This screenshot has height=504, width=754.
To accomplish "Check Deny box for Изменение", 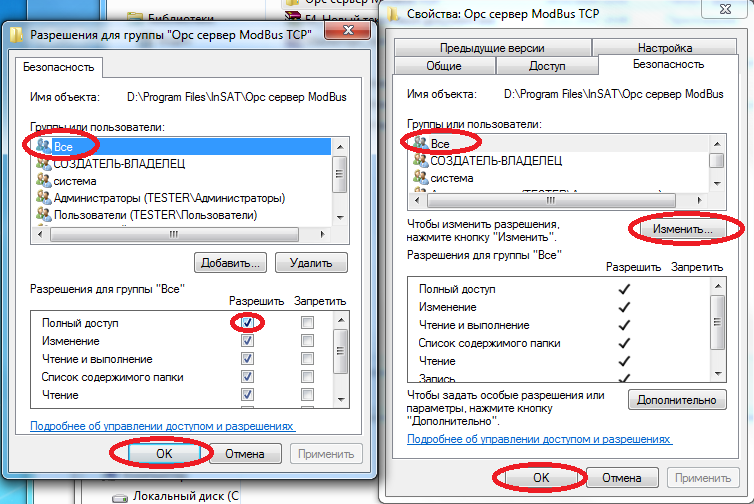I will click(307, 340).
